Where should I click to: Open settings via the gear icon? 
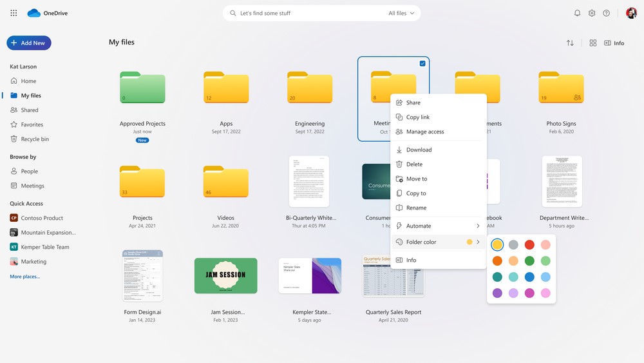[x=592, y=13]
